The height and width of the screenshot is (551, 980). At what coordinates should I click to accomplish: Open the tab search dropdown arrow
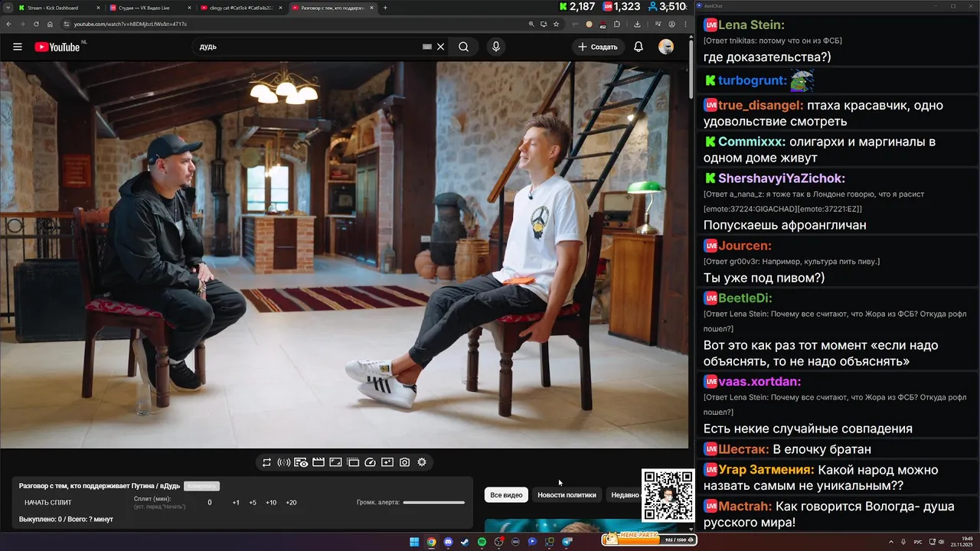(7, 8)
